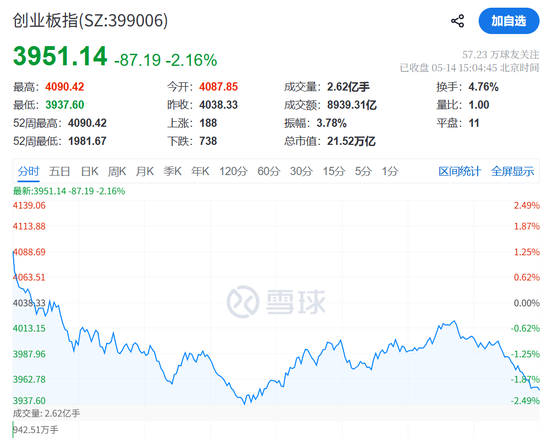Click the 换手 value 4.76%
Viewport: 550px width, 438px height.
(483, 87)
